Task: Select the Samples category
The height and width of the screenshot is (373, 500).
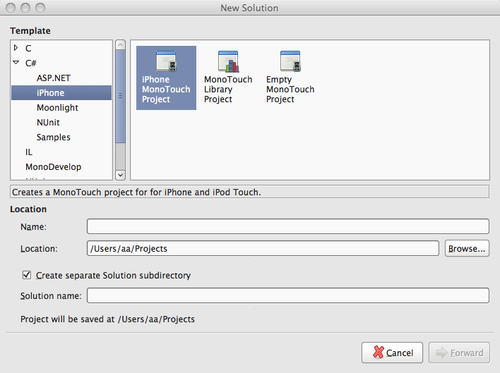Action: click(53, 137)
